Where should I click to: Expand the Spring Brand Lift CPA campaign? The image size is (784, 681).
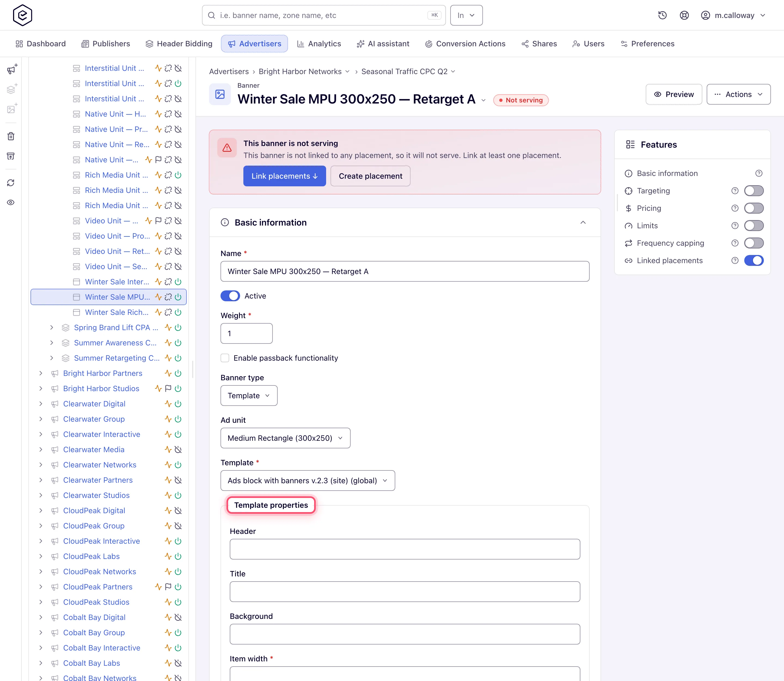(x=52, y=328)
